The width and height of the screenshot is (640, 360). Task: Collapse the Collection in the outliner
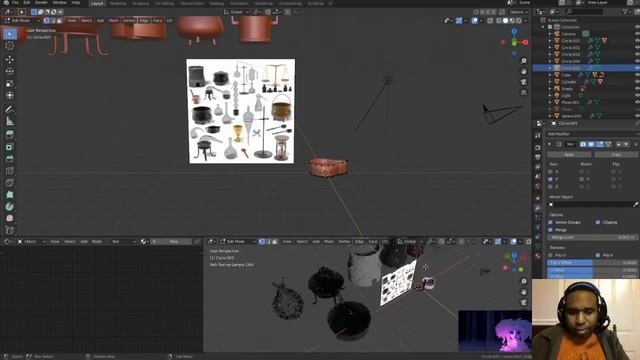544,27
